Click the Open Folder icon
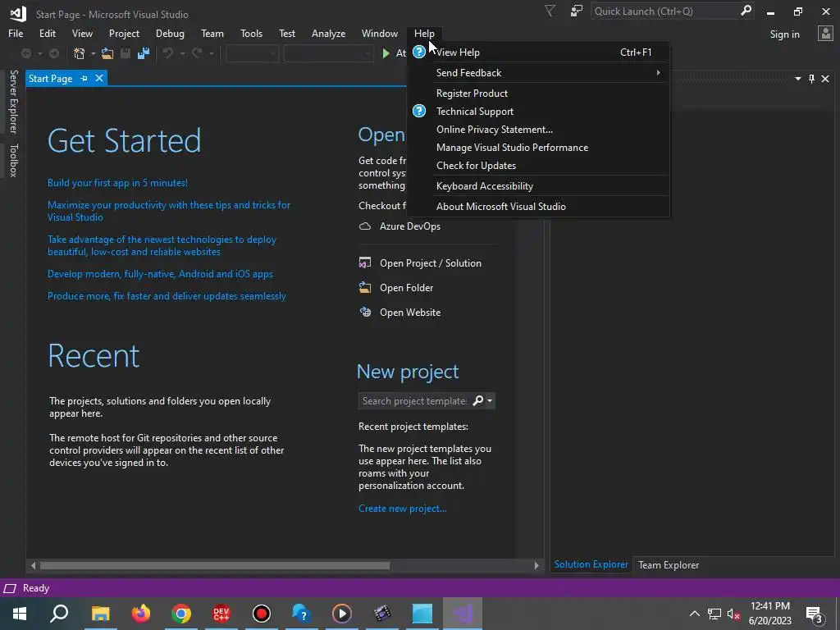Image resolution: width=840 pixels, height=630 pixels. [x=365, y=288]
